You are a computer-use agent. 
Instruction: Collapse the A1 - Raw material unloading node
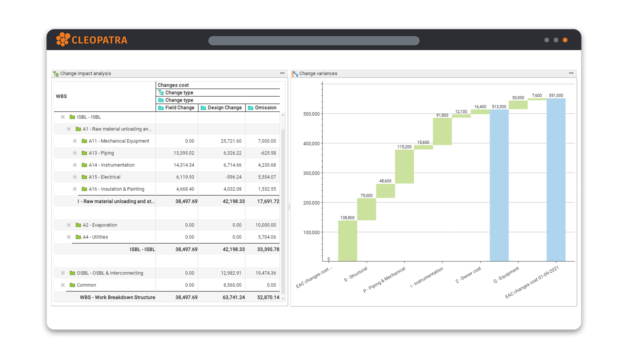click(69, 129)
